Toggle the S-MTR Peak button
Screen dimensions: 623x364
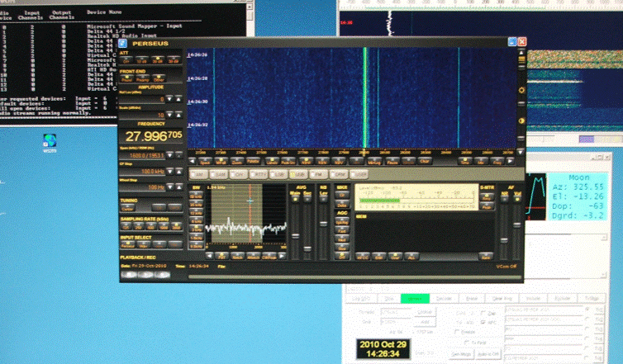coord(487,206)
